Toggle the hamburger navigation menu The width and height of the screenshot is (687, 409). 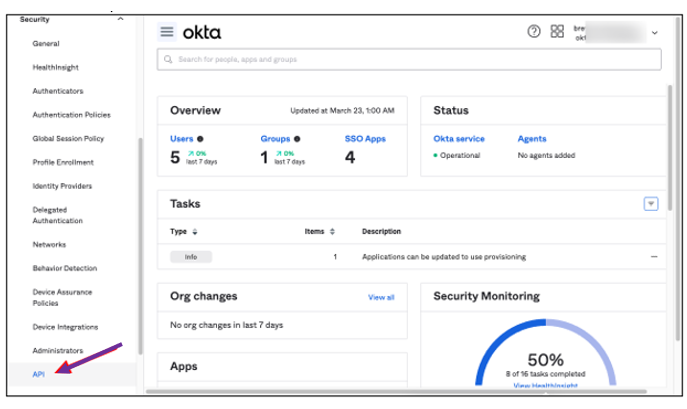point(166,32)
